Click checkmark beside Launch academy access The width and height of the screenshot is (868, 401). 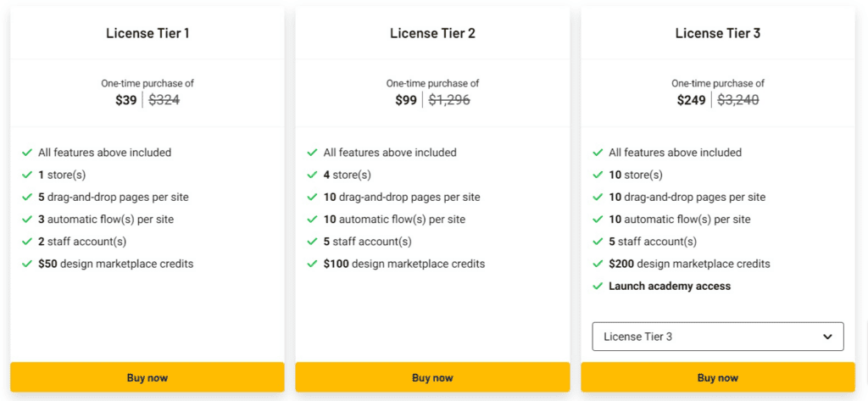click(x=598, y=286)
